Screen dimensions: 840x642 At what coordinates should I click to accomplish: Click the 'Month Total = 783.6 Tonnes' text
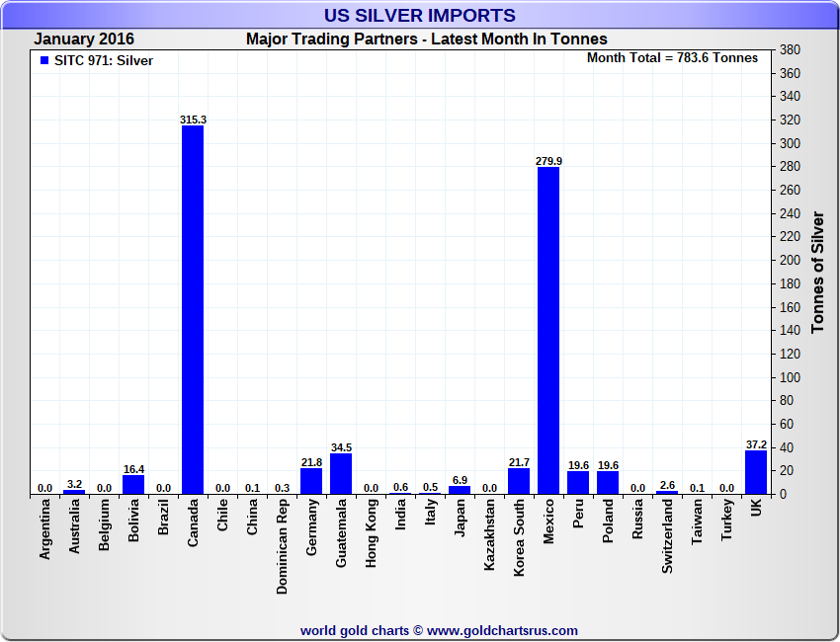pos(672,58)
